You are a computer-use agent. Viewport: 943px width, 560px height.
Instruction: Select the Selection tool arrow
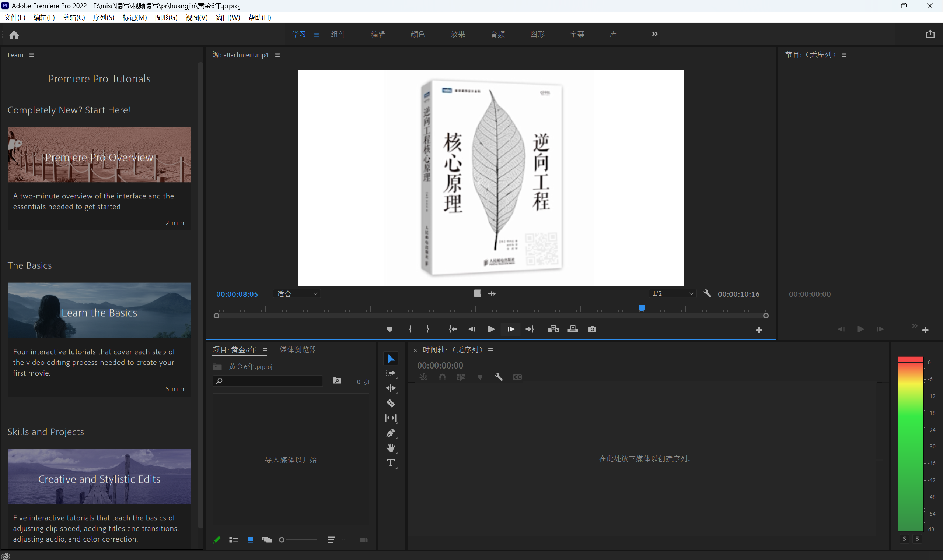(x=391, y=359)
